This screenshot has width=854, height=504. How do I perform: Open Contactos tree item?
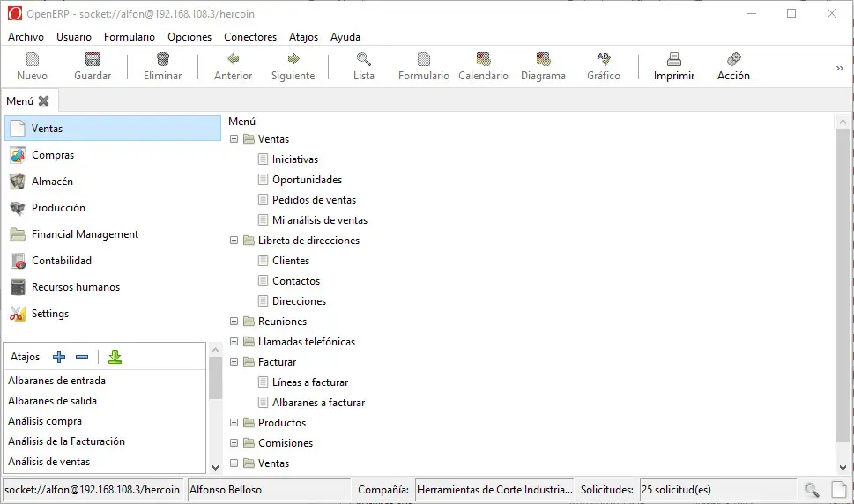[296, 281]
